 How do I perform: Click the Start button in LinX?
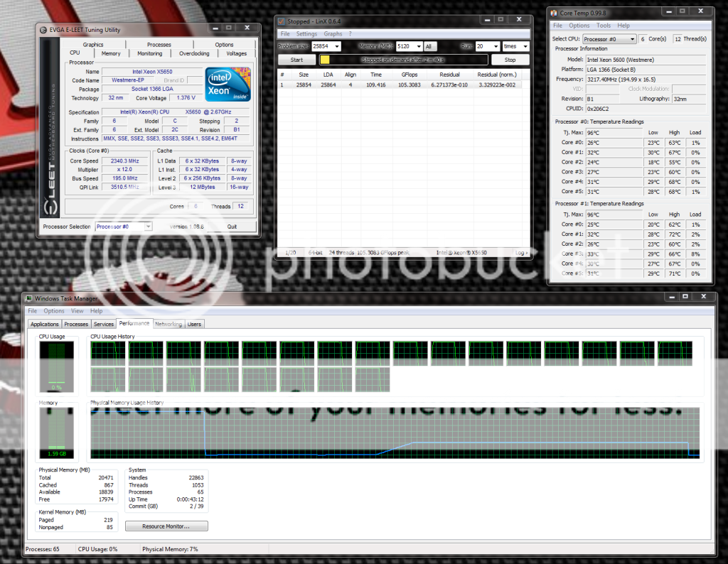[x=296, y=60]
